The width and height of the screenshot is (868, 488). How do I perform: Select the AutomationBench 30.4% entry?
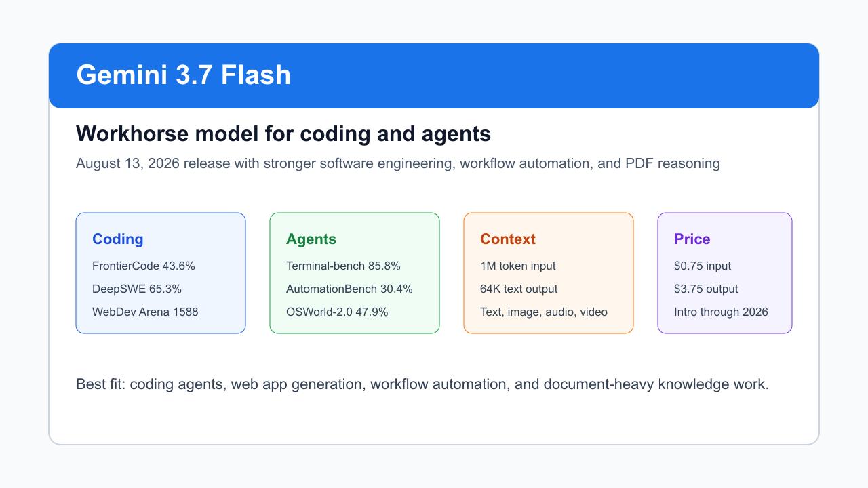click(349, 289)
